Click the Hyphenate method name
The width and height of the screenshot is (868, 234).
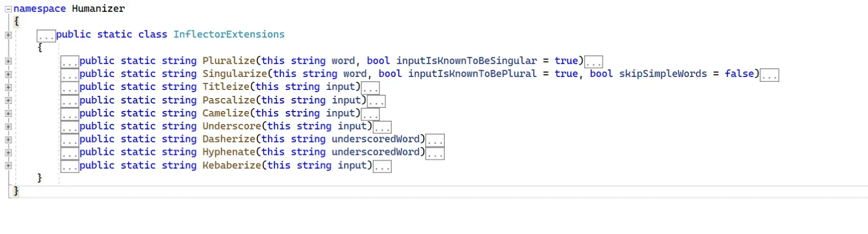(x=229, y=152)
